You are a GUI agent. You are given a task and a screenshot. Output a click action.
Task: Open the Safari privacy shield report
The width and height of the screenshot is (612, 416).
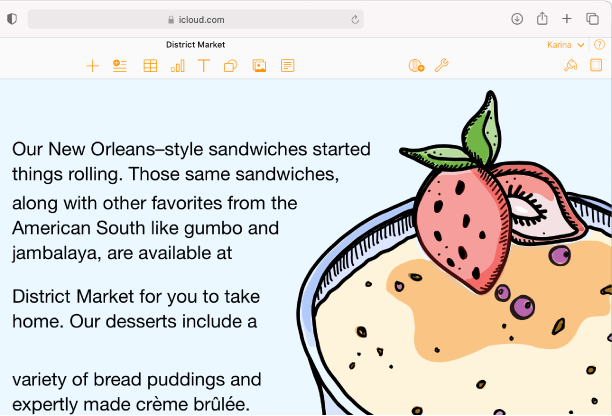coord(12,19)
